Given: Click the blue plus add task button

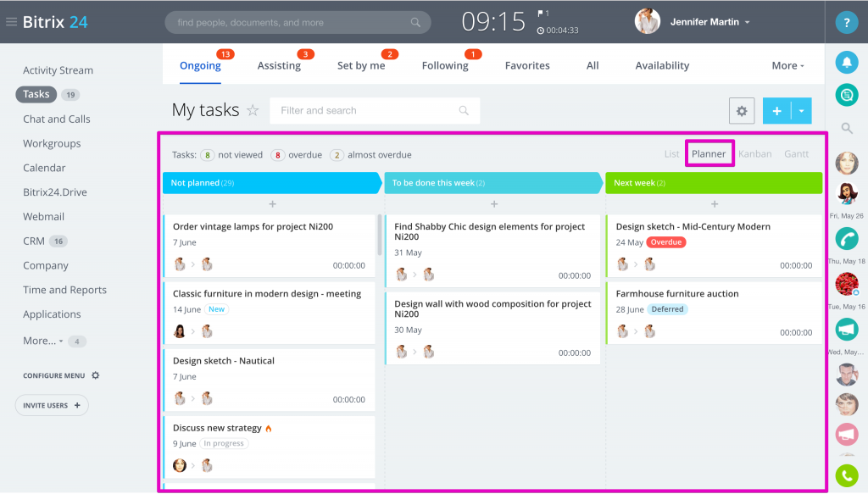Looking at the screenshot, I should pos(776,111).
